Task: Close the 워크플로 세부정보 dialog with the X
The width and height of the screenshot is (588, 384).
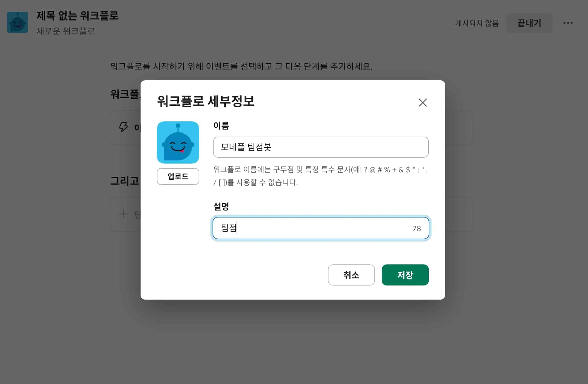Action: click(x=423, y=103)
